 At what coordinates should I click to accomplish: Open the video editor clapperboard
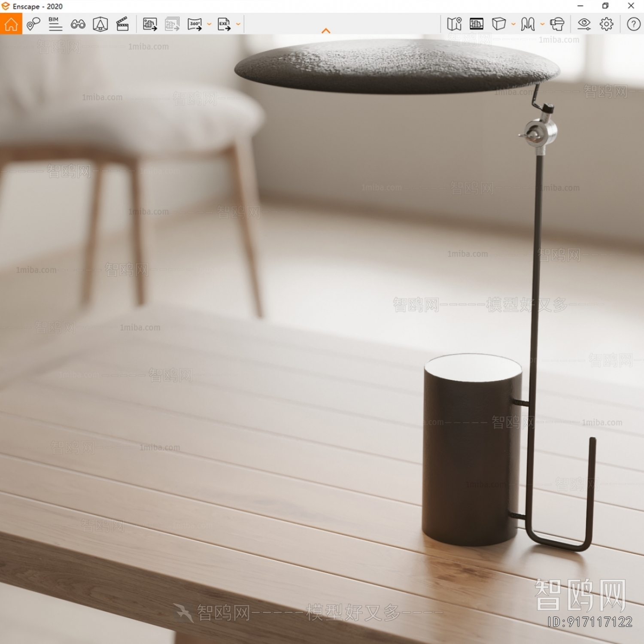pyautogui.click(x=122, y=24)
